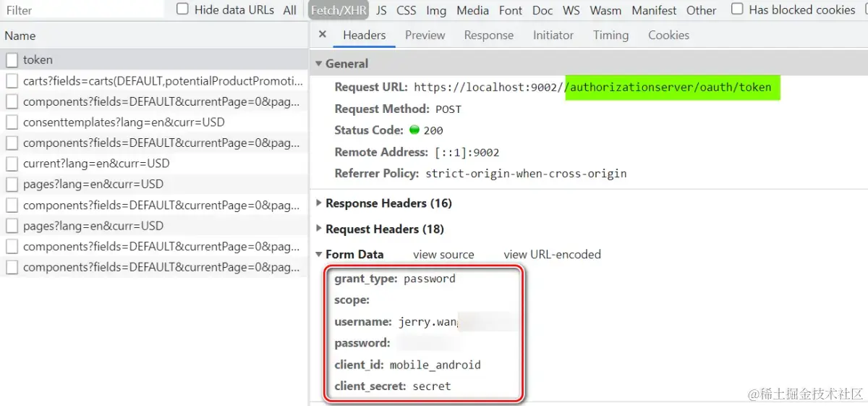Viewport: 868px width, 406px height.
Task: Filter requests by Doc
Action: [x=542, y=10]
